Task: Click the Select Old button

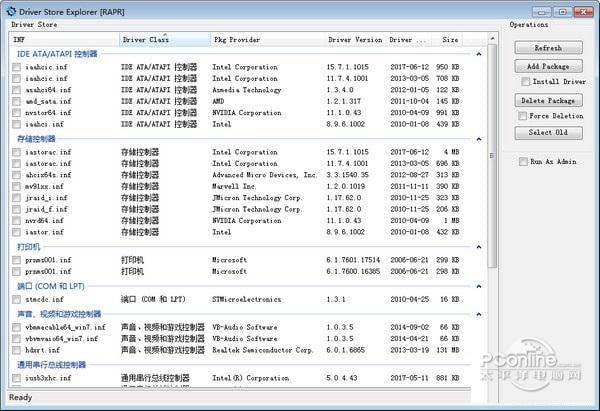Action: coord(548,132)
